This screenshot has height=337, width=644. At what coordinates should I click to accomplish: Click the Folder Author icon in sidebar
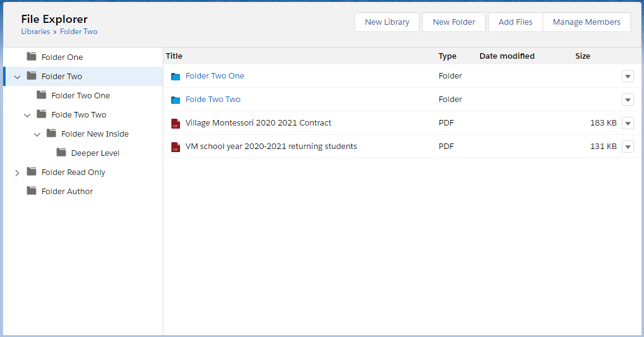pos(32,191)
